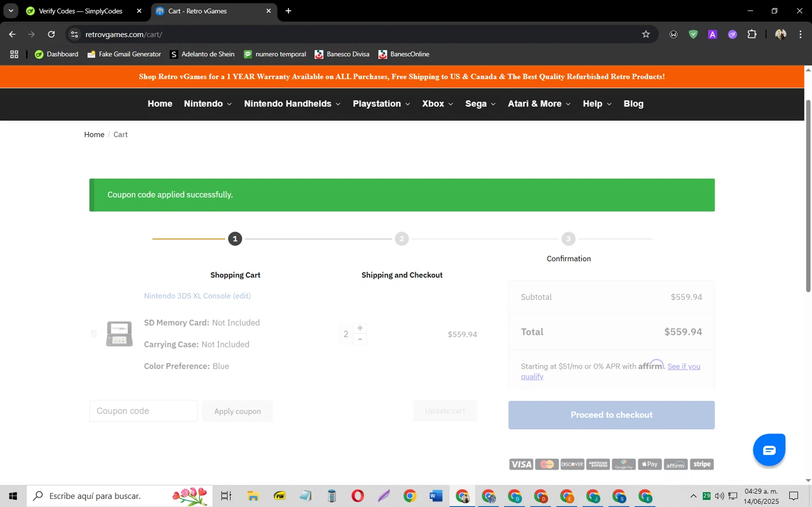Open the Nintendo 3DS XL Console (edit) link
Screen dimensions: 812x507
click(x=197, y=296)
